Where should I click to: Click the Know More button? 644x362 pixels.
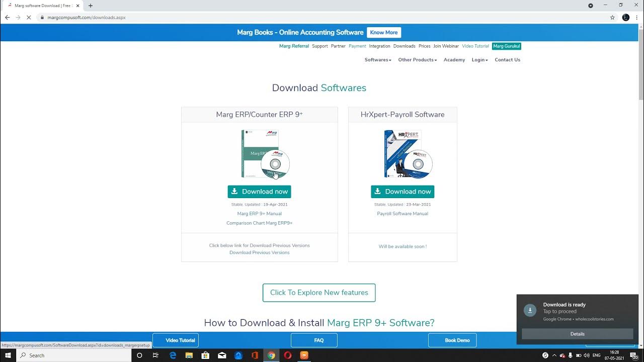[384, 32]
